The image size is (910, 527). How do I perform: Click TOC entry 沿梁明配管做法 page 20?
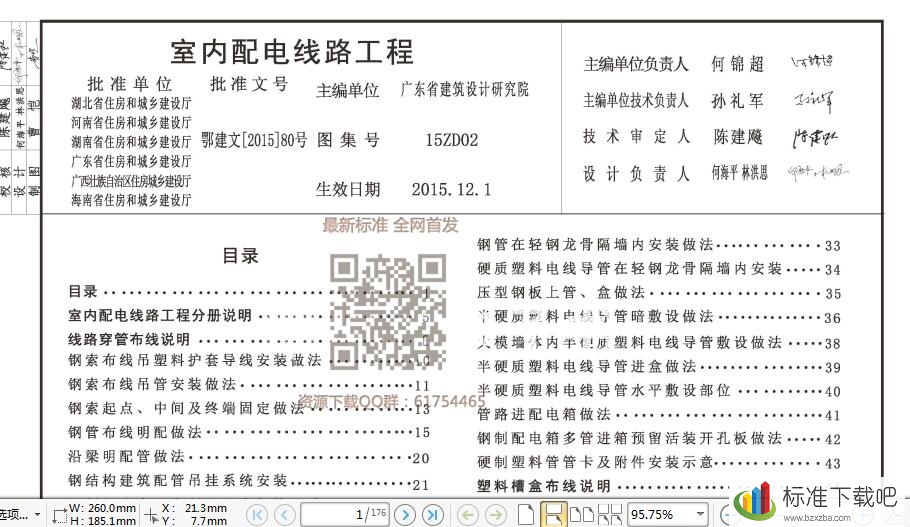248,457
